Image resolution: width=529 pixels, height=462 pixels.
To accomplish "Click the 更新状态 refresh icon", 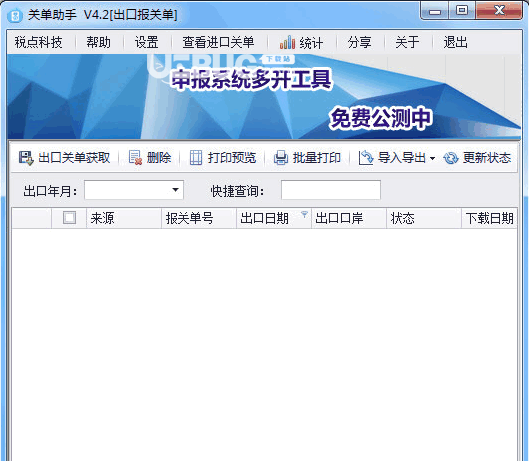I will (x=450, y=158).
